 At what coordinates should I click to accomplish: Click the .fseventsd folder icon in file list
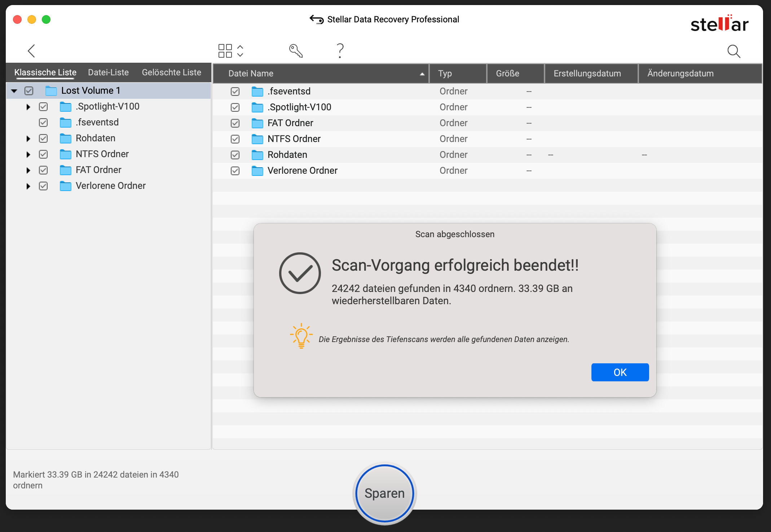[257, 92]
